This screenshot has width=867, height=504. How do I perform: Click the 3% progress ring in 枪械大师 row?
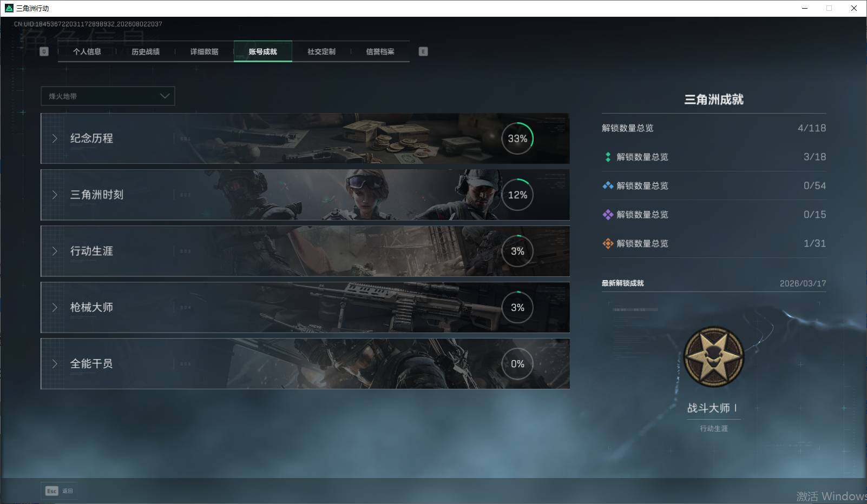click(x=517, y=307)
